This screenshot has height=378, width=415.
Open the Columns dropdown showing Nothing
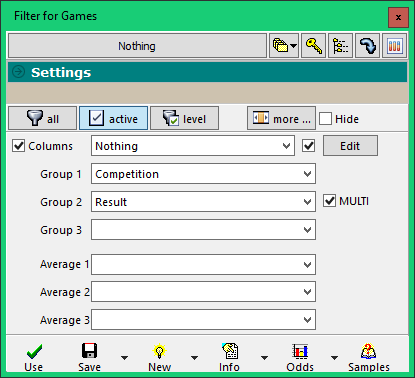(x=193, y=146)
